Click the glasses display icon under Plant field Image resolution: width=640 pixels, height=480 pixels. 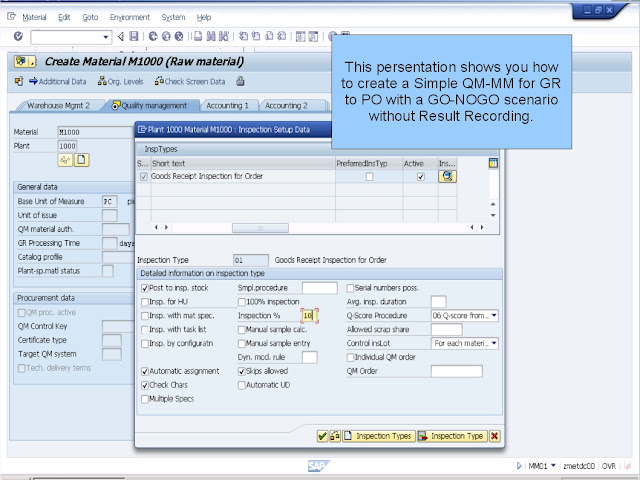[x=65, y=160]
